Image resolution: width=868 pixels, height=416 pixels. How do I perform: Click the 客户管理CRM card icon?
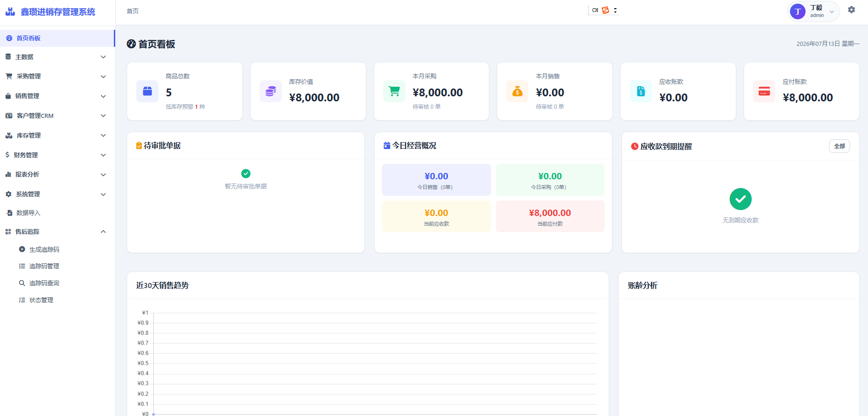9,116
